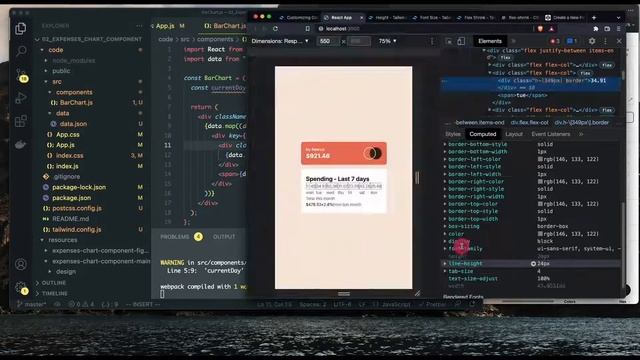Click the errors count badge in DevTools
640x360 pixels.
pos(555,41)
